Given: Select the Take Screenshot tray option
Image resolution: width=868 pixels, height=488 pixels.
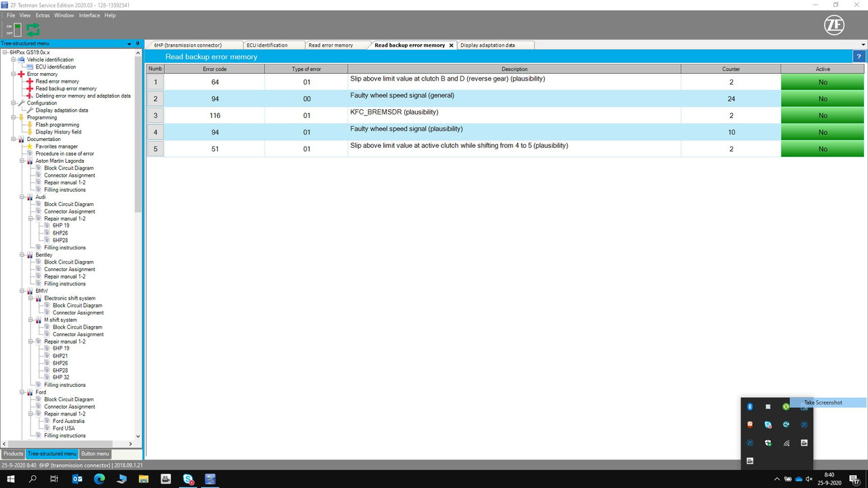Looking at the screenshot, I should tap(823, 402).
